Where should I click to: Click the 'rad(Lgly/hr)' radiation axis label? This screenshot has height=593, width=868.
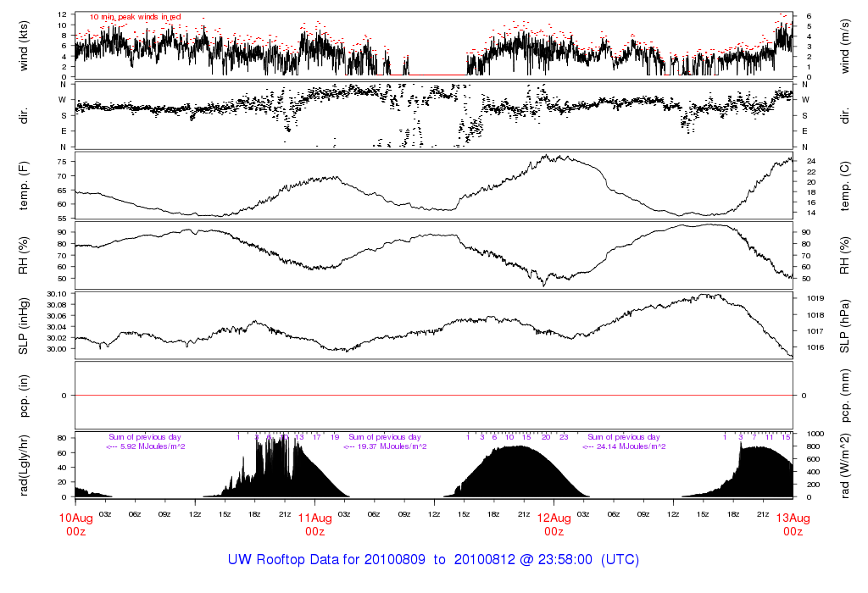(25, 465)
